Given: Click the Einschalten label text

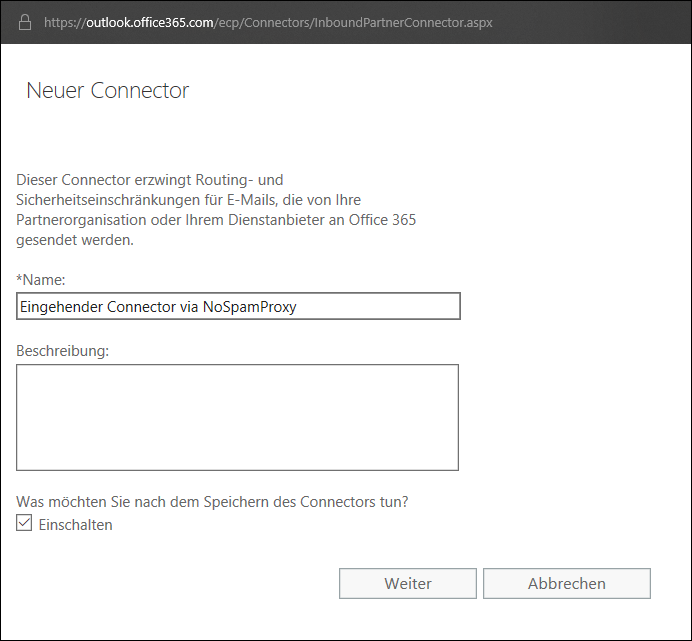Looking at the screenshot, I should pos(75,524).
